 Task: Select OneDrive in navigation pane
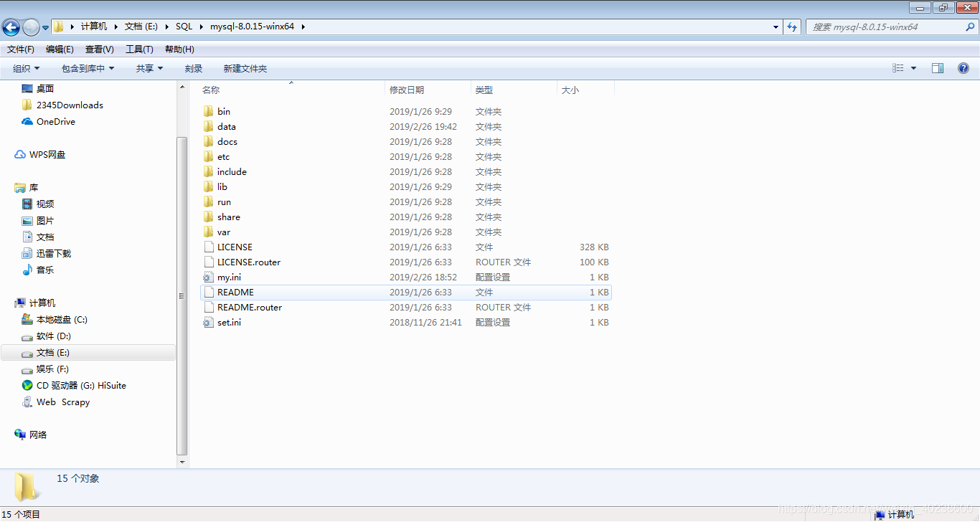click(x=56, y=121)
